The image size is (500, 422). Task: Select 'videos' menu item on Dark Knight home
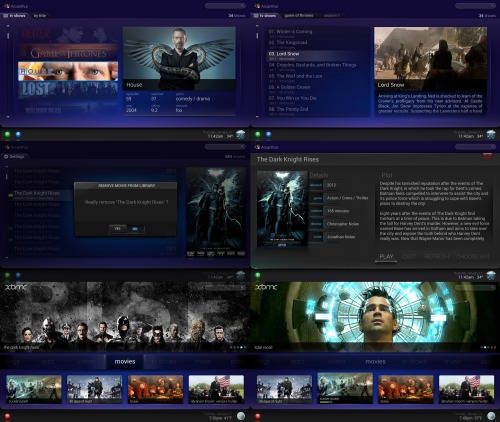[86, 362]
